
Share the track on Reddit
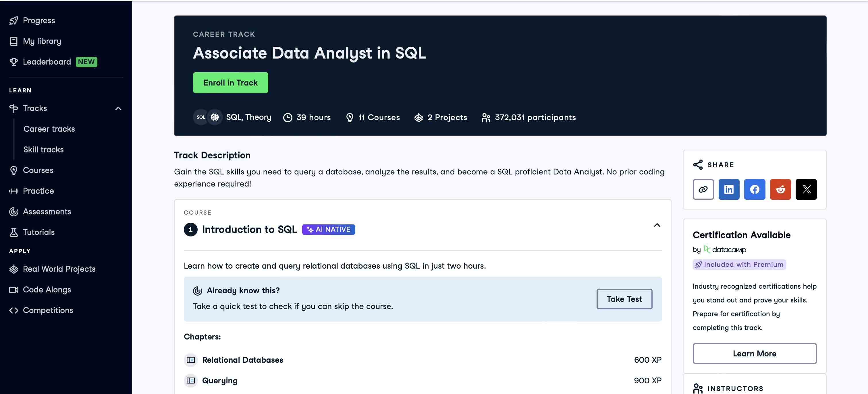click(780, 189)
